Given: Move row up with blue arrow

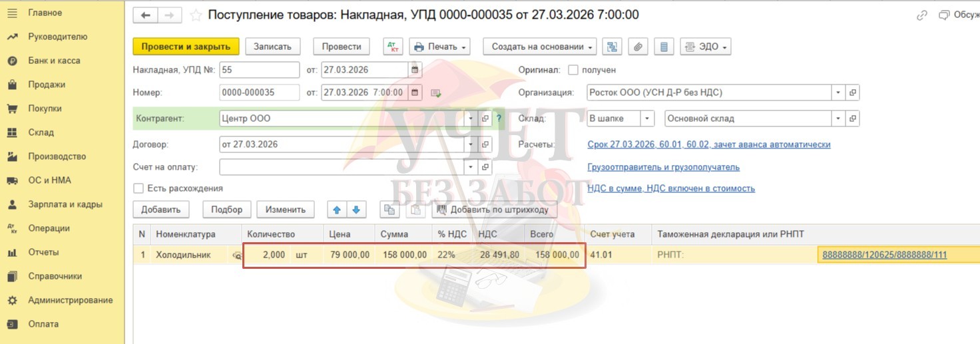Looking at the screenshot, I should click(337, 210).
